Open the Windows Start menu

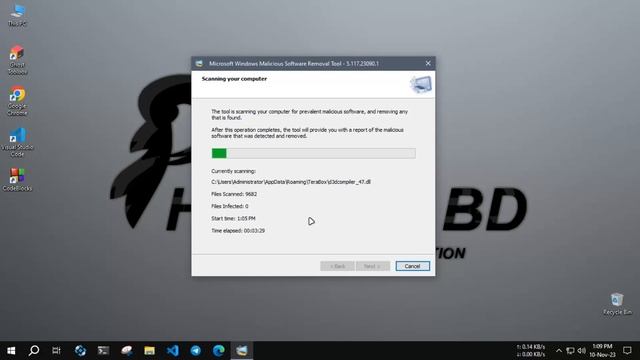point(11,351)
